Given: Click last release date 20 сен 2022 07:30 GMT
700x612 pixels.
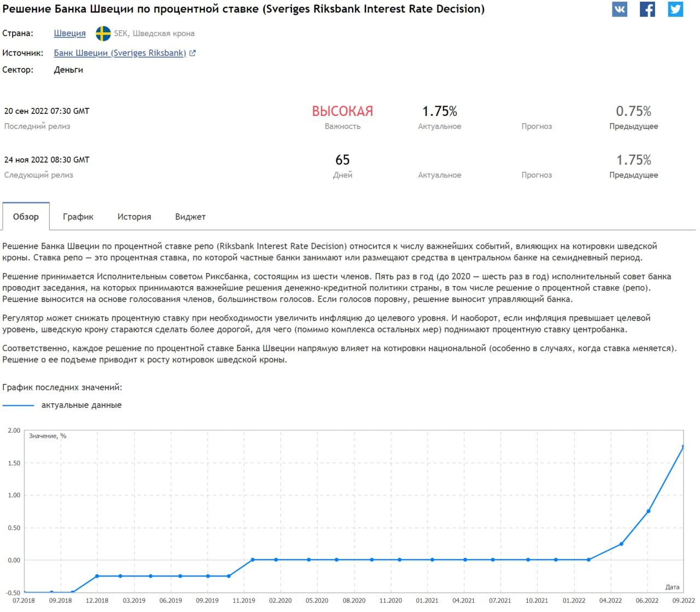Looking at the screenshot, I should (46, 111).
